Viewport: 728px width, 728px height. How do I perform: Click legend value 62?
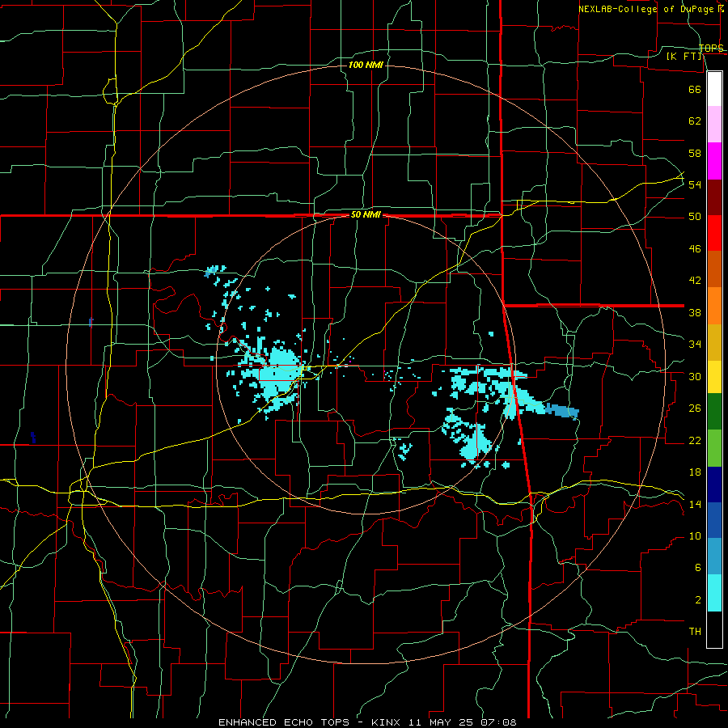click(x=695, y=121)
